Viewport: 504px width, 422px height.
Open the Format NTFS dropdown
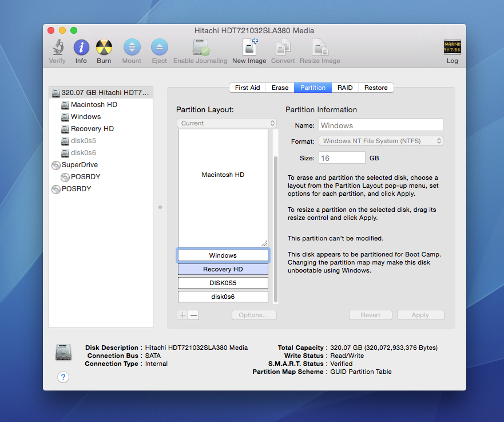[381, 141]
